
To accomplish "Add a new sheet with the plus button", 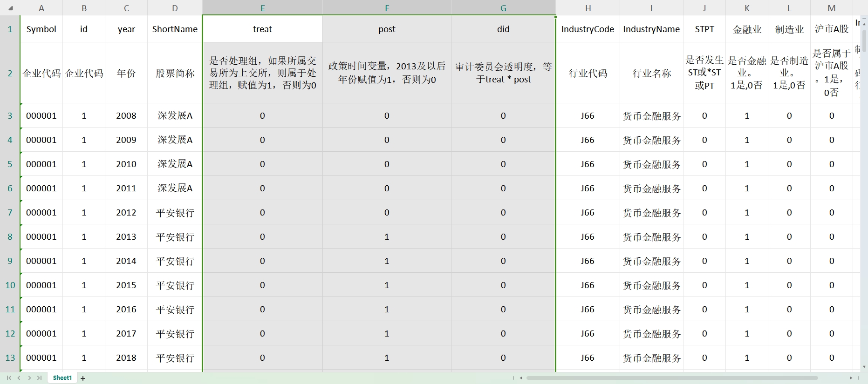I will (x=83, y=378).
